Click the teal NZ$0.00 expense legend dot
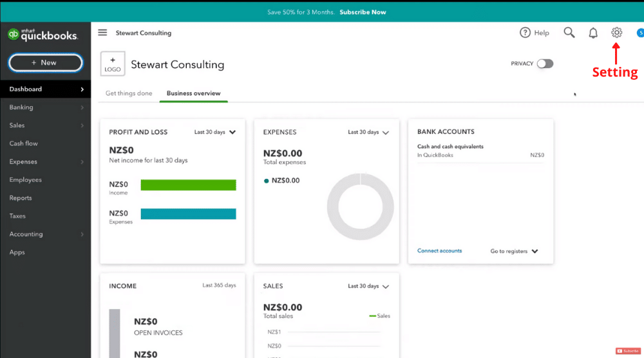Screen dimensions: 644x358 tap(266, 181)
